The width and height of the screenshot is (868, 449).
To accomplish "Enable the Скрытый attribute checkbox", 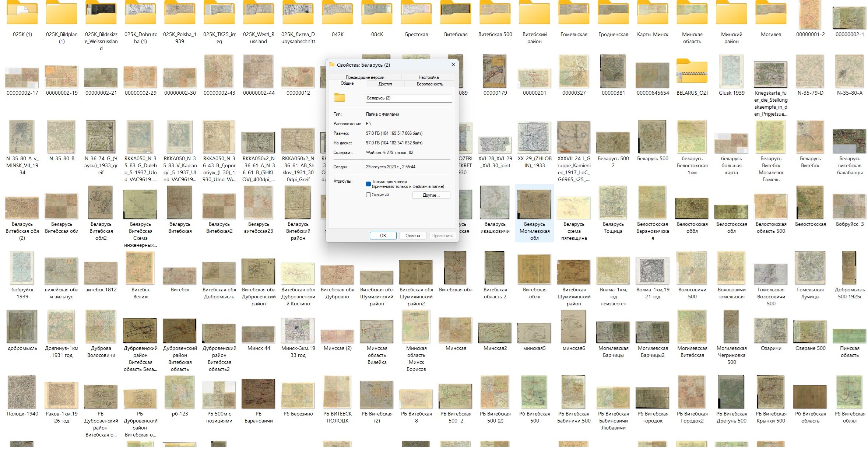I will 368,195.
